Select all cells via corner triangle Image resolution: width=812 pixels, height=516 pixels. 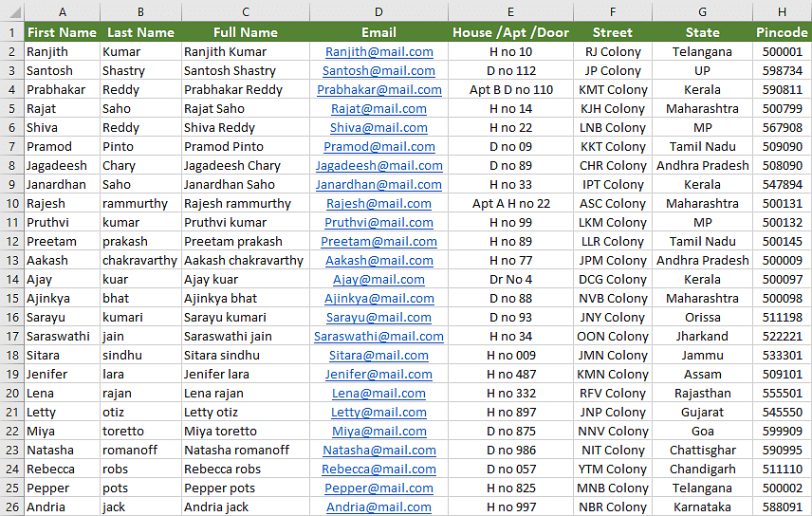pyautogui.click(x=12, y=11)
